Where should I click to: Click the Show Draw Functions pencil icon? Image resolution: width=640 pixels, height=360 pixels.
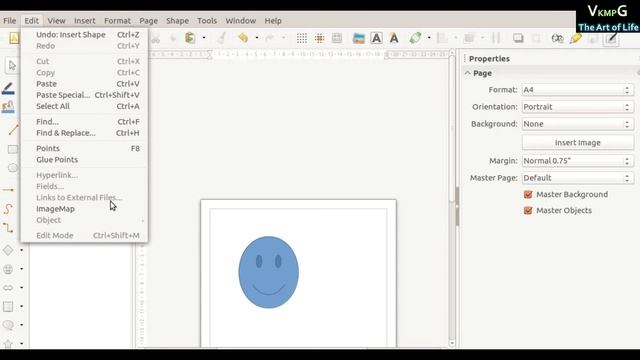pyautogui.click(x=611, y=39)
